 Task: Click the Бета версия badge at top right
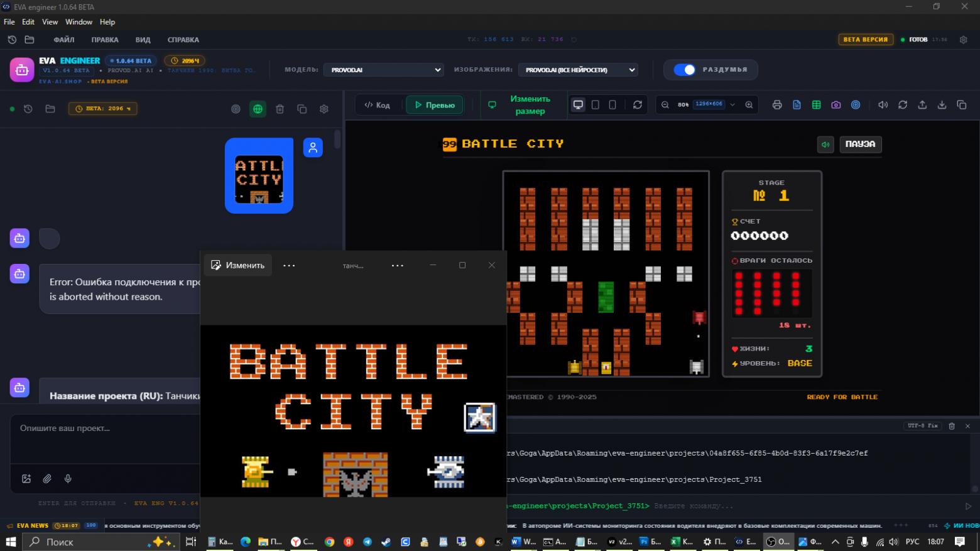[x=866, y=40]
